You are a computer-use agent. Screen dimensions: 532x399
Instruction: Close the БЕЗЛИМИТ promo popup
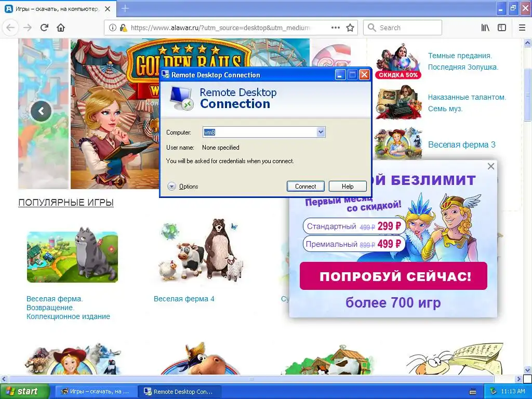tap(490, 166)
